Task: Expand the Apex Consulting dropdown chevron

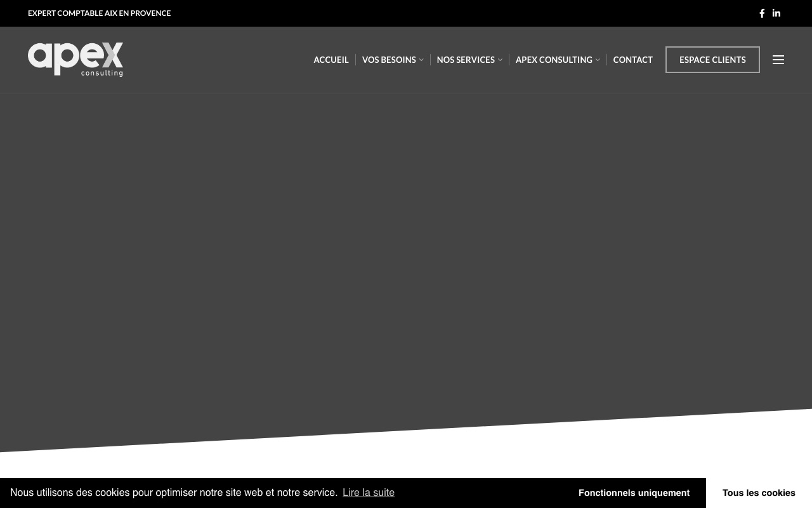Action: tap(598, 60)
